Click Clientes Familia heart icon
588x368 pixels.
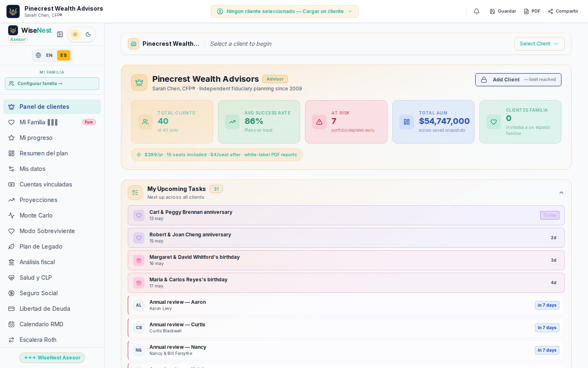[x=494, y=122]
